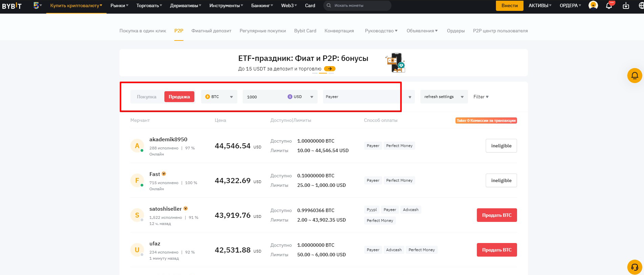644x275 pixels.
Task: Select the Продажа toggle
Action: coord(179,97)
